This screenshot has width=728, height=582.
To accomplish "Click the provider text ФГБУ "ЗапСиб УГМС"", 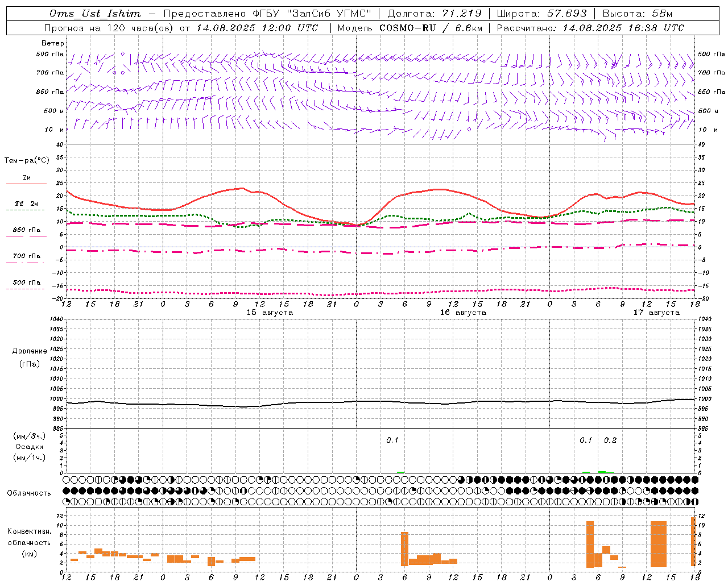I will pyautogui.click(x=311, y=14).
